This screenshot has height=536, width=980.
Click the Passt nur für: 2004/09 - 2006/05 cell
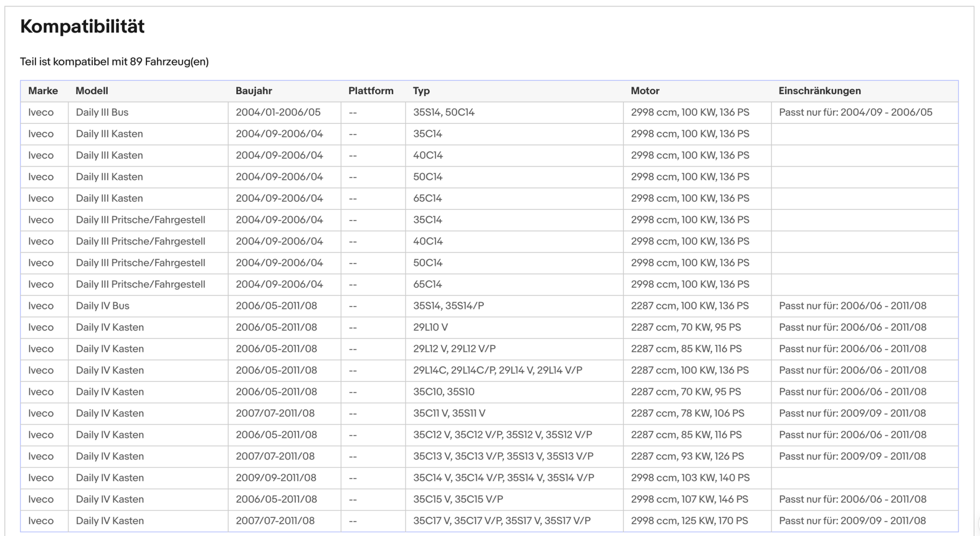tap(865, 113)
